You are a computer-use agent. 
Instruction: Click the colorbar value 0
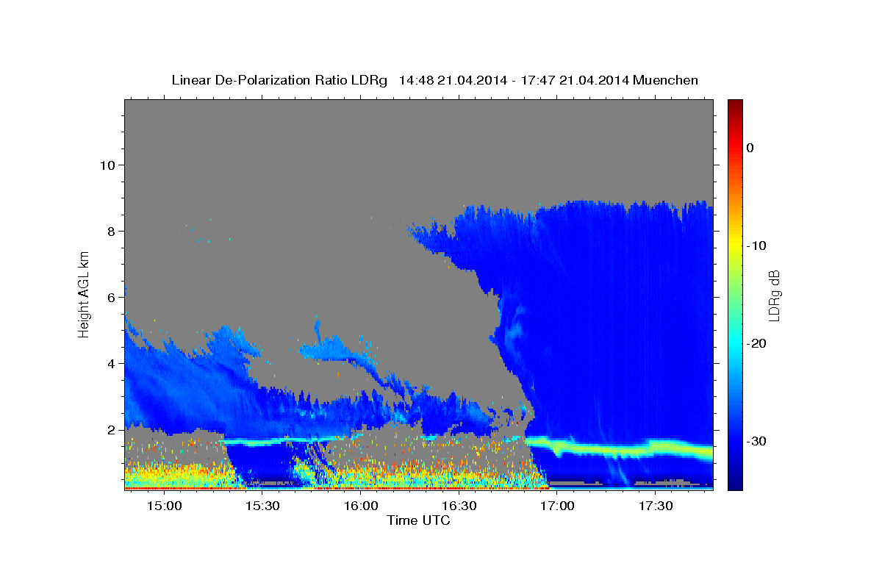coord(750,148)
